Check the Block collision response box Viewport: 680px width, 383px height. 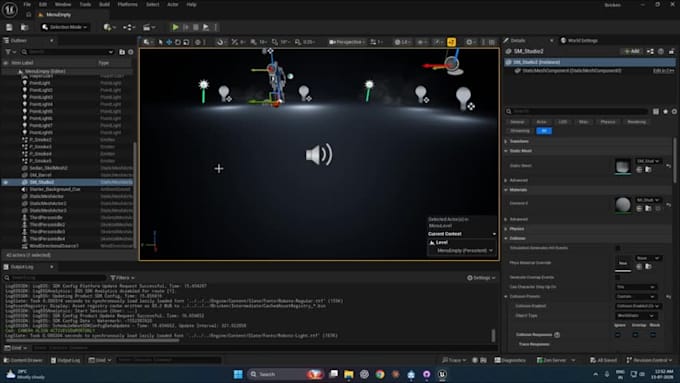coord(653,334)
